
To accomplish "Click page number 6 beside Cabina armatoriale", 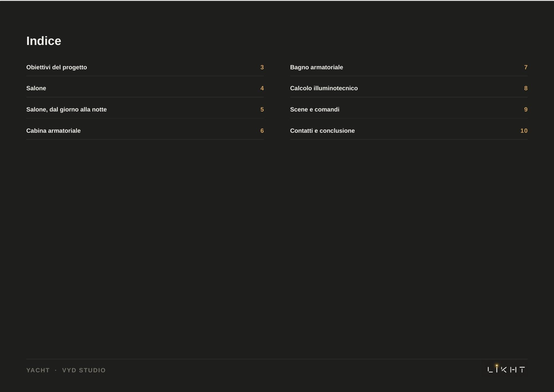I will [262, 131].
